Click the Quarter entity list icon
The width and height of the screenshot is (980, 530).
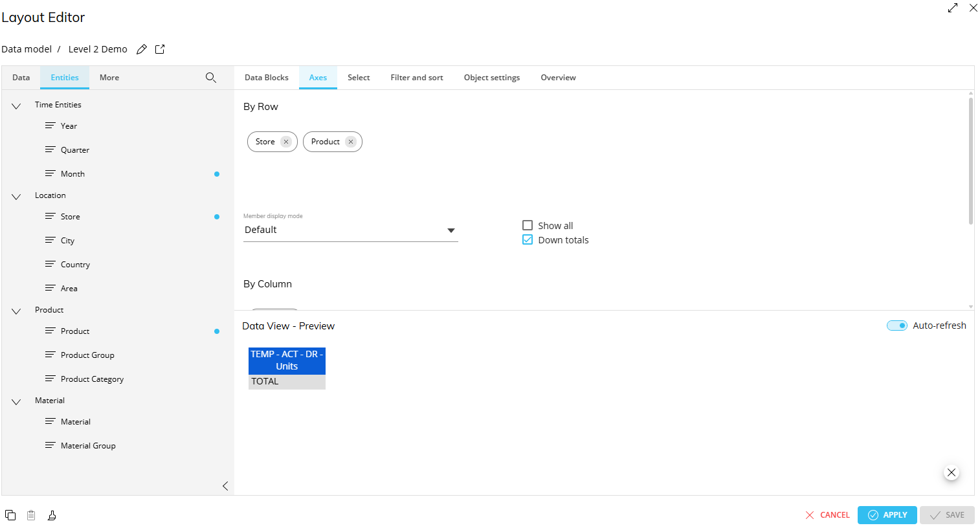point(50,149)
